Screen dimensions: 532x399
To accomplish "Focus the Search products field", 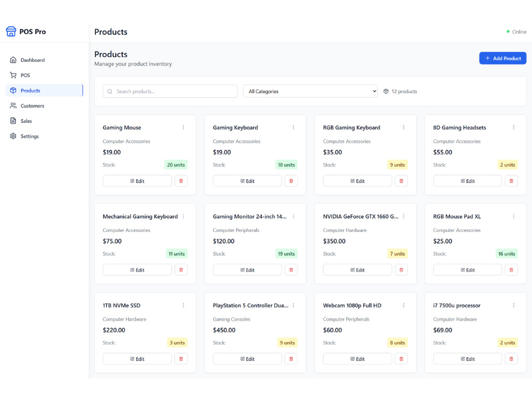I will [x=170, y=92].
